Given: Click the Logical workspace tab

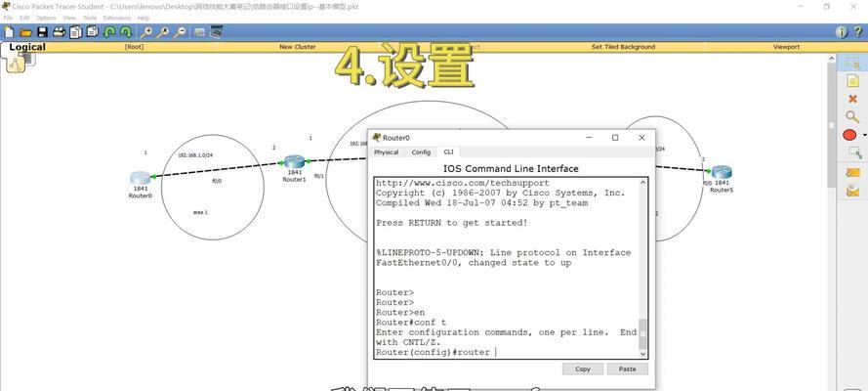Looking at the screenshot, I should click(x=27, y=47).
